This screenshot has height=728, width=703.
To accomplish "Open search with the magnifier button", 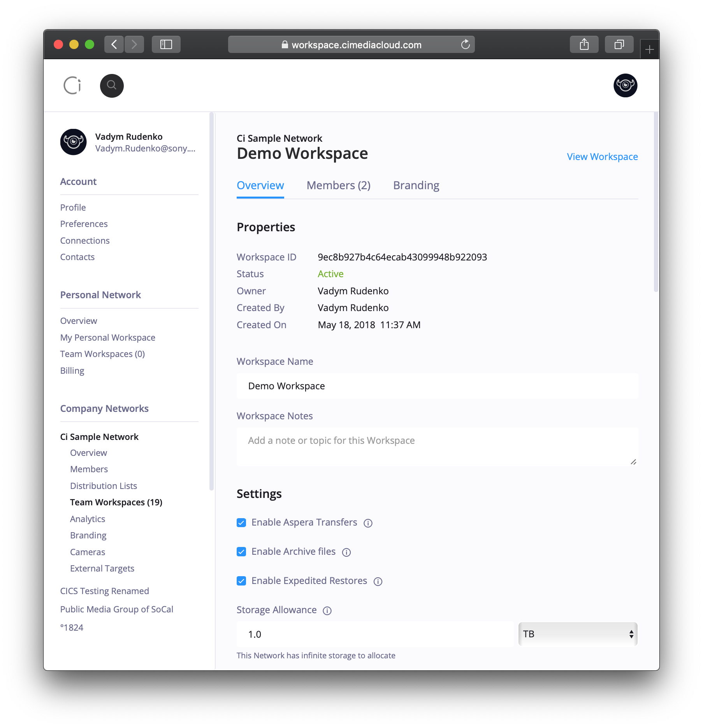I will [x=112, y=86].
